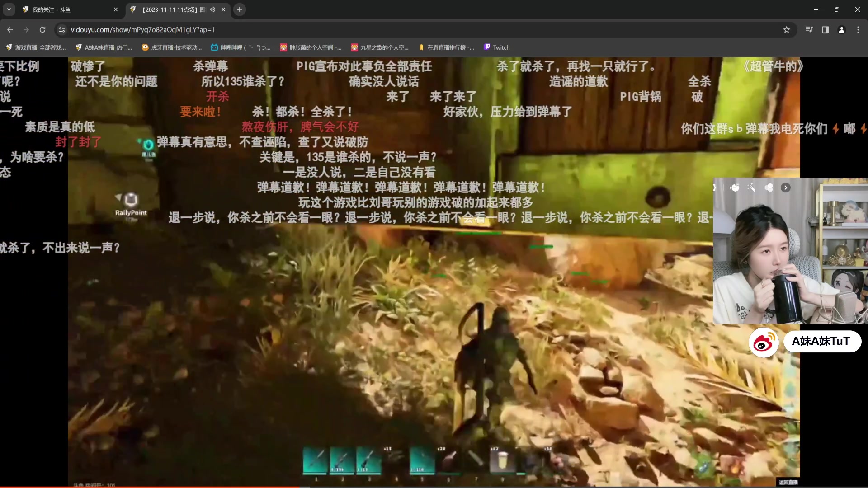Open the tab search dropdown arrow
The image size is (868, 488).
9,9
